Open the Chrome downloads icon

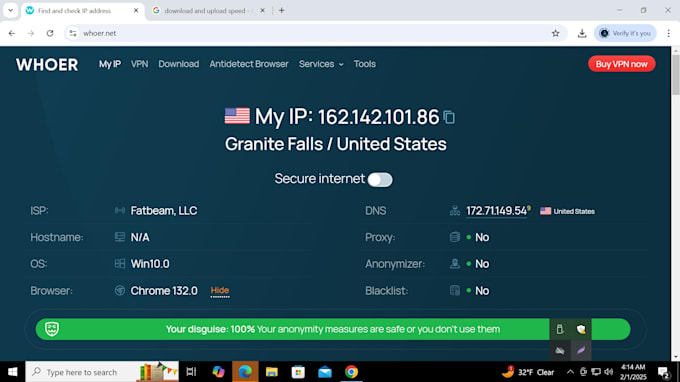pos(582,33)
